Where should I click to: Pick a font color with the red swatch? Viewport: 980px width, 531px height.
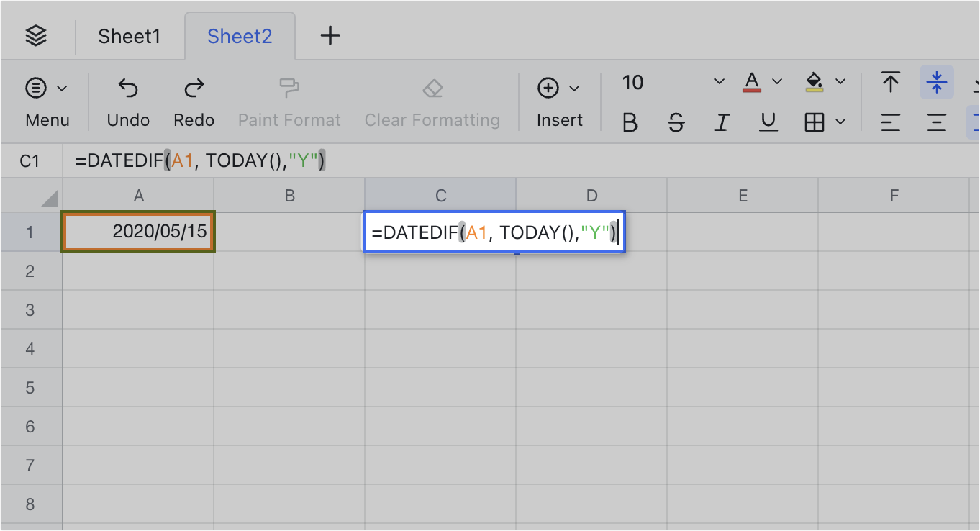click(751, 81)
